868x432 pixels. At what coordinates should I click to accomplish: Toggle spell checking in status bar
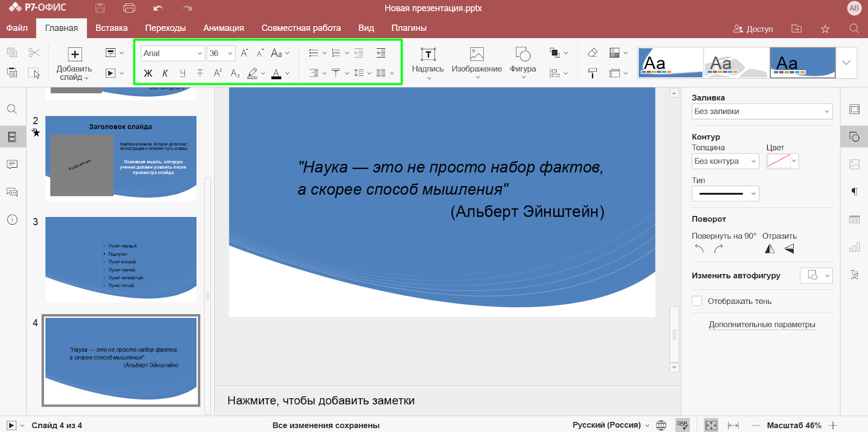point(682,425)
